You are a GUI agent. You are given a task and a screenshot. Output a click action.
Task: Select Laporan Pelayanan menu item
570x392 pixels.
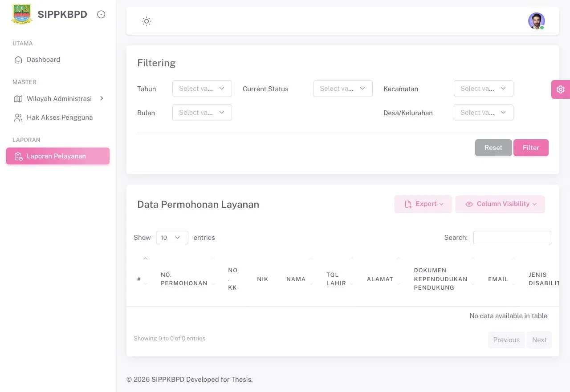(x=58, y=156)
